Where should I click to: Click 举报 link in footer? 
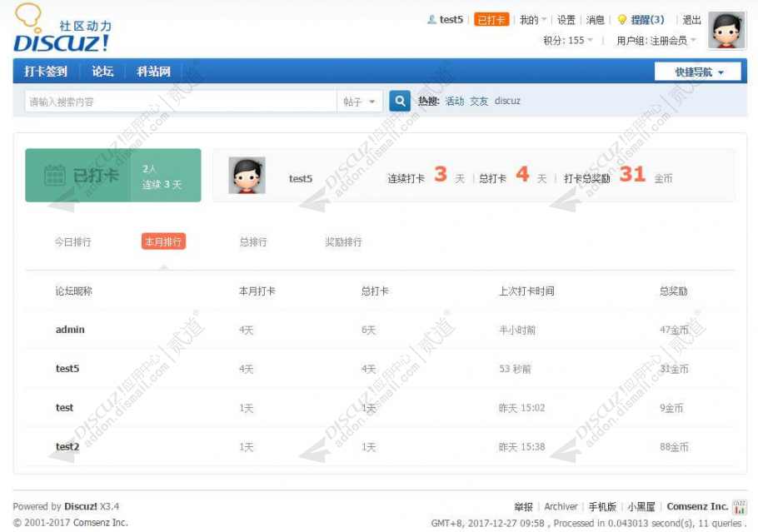(x=523, y=507)
